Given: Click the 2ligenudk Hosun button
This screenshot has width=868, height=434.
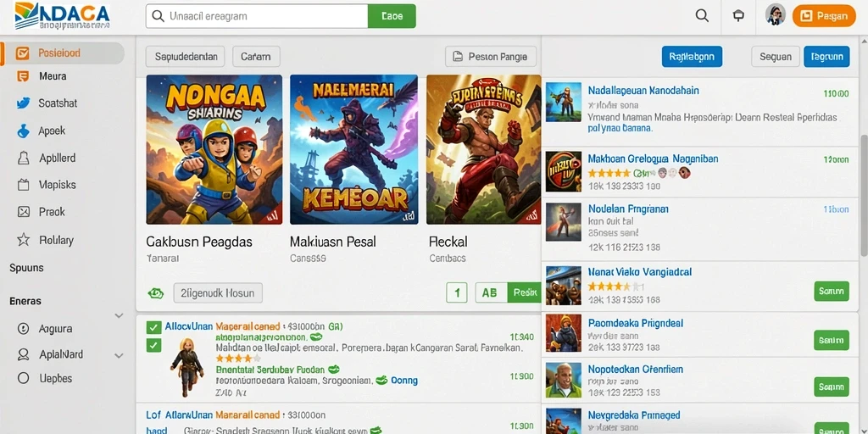Looking at the screenshot, I should [218, 293].
